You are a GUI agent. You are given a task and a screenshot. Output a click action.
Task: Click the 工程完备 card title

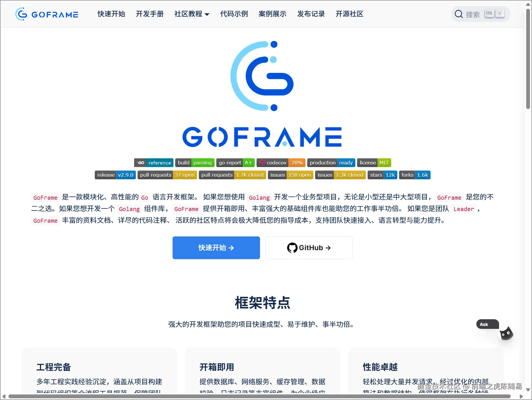click(x=54, y=367)
